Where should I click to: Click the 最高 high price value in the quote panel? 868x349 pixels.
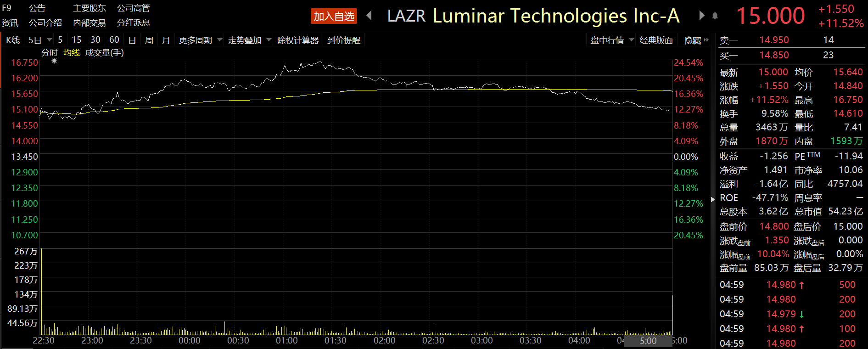848,100
